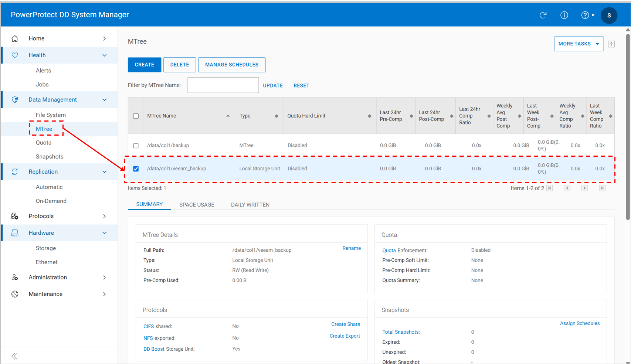Open Alerts under Health
Screen dimensions: 631x364
coord(43,70)
